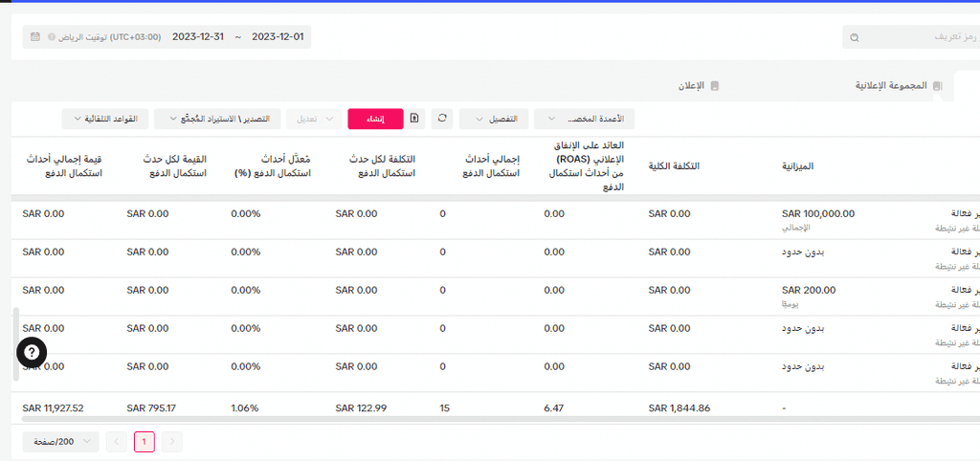
Task: Click the refresh icon in toolbar
Action: pyautogui.click(x=442, y=118)
